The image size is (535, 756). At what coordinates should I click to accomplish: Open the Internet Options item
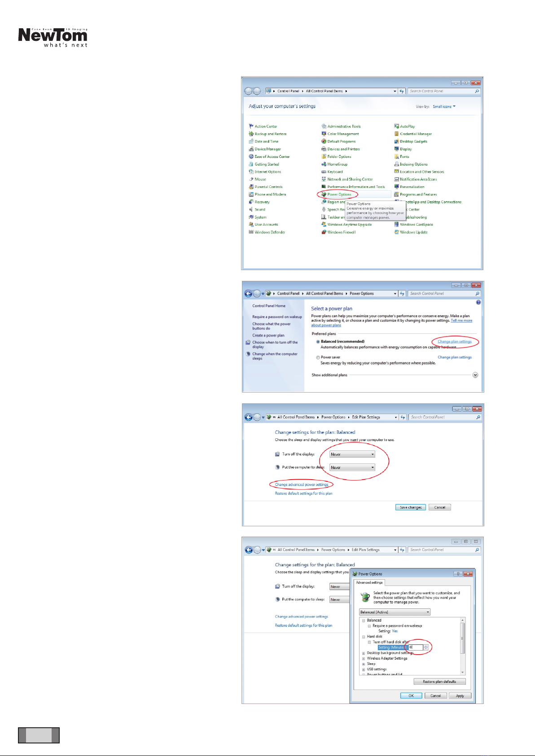(x=267, y=172)
